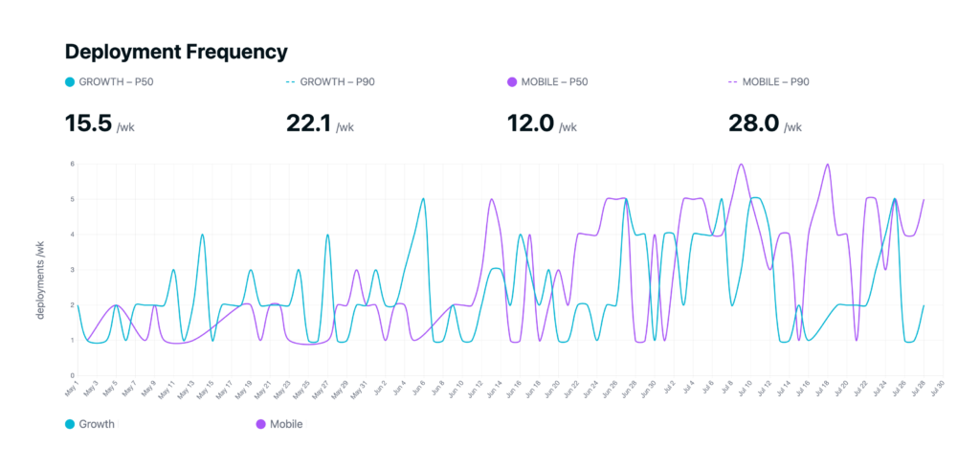Image resolution: width=980 pixels, height=470 pixels.
Task: Click the Jun 30 x-axis label
Action: [649, 388]
